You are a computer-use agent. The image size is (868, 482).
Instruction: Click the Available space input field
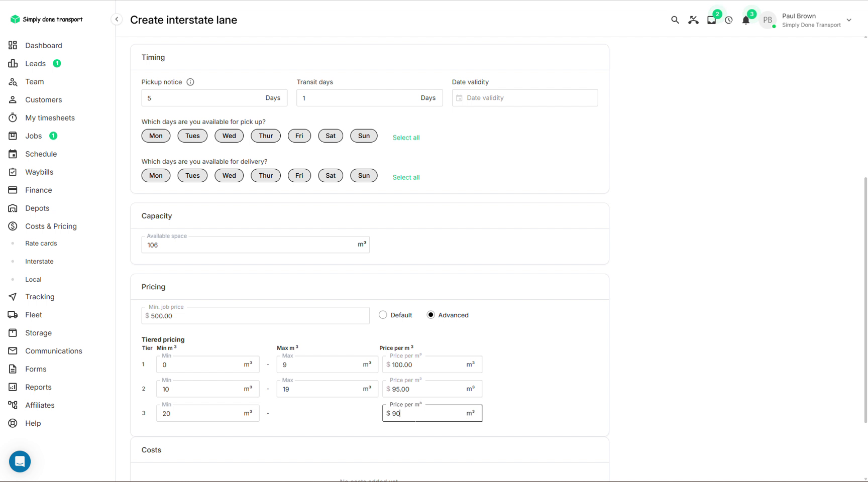[255, 245]
